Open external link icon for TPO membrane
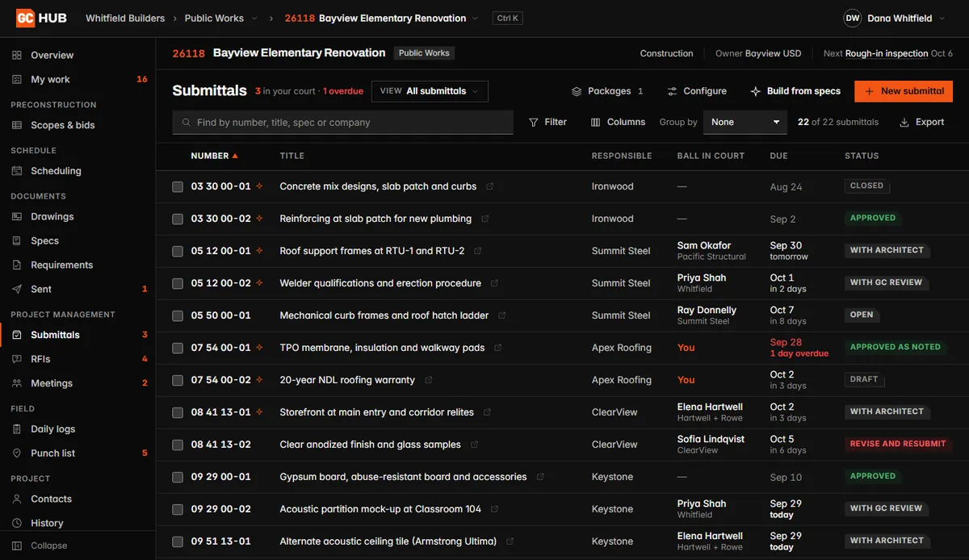The image size is (969, 560). 497,348
